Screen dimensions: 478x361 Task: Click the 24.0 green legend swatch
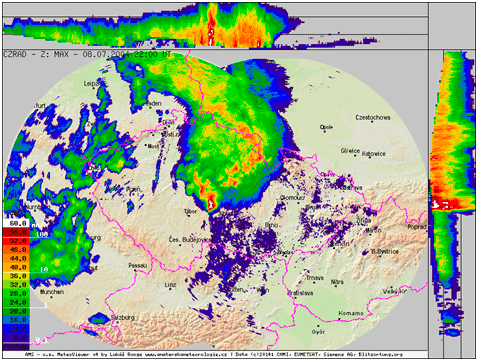coord(16,302)
